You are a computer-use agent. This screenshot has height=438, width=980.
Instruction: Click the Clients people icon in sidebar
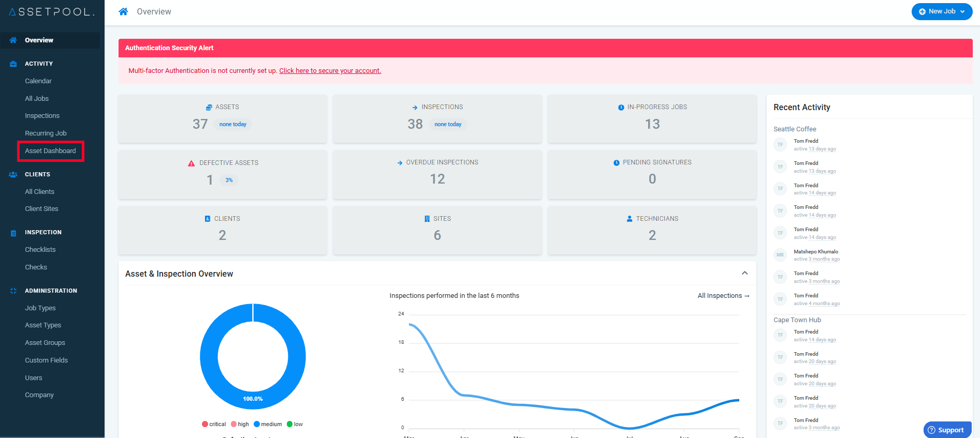click(13, 175)
